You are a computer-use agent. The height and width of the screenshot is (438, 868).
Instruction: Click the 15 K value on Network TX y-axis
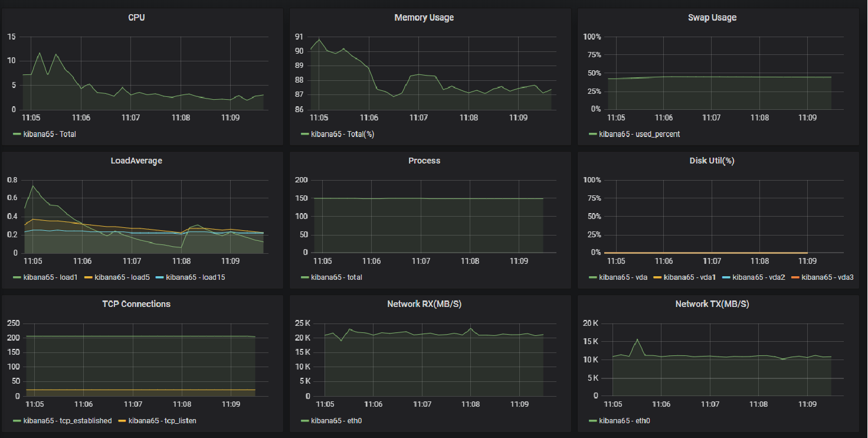tap(591, 341)
